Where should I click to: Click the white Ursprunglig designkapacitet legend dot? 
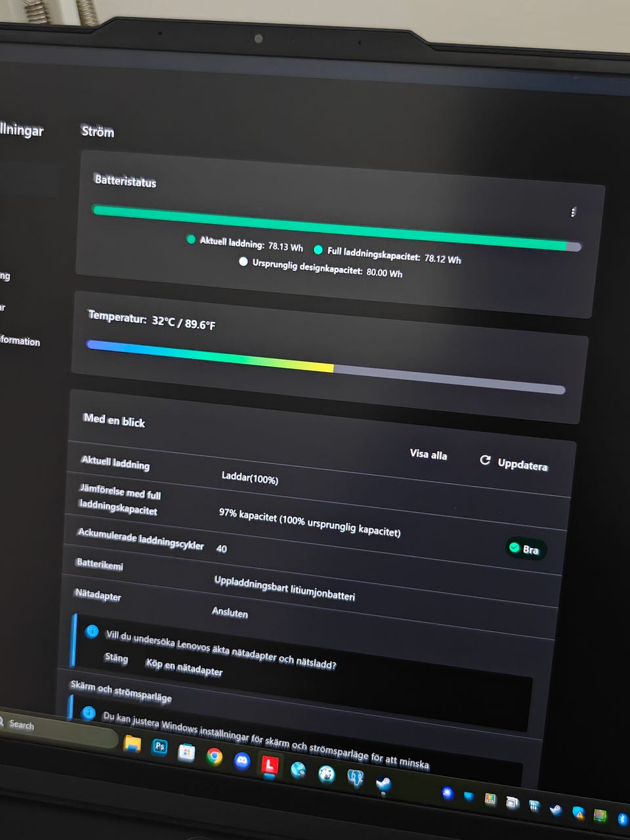[x=243, y=261]
